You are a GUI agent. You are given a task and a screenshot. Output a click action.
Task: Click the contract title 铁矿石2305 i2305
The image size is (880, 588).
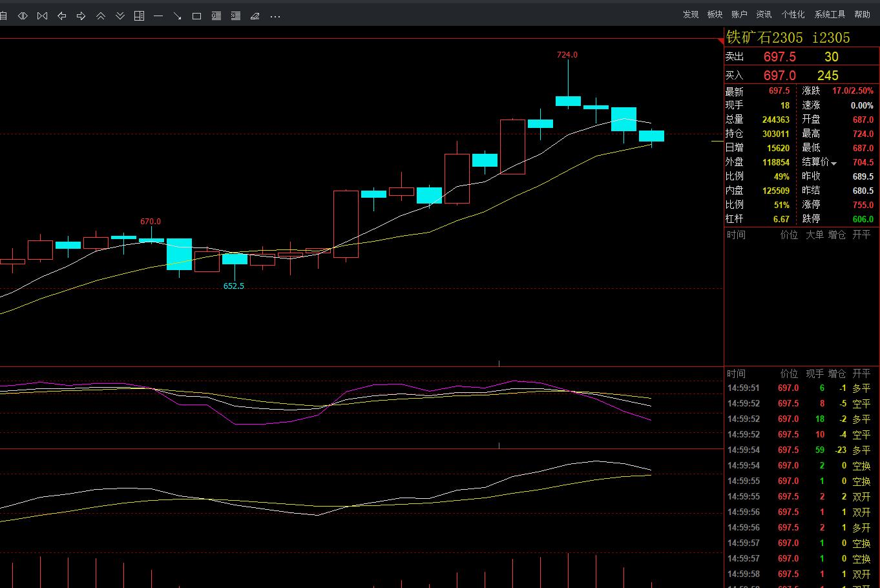coord(788,37)
